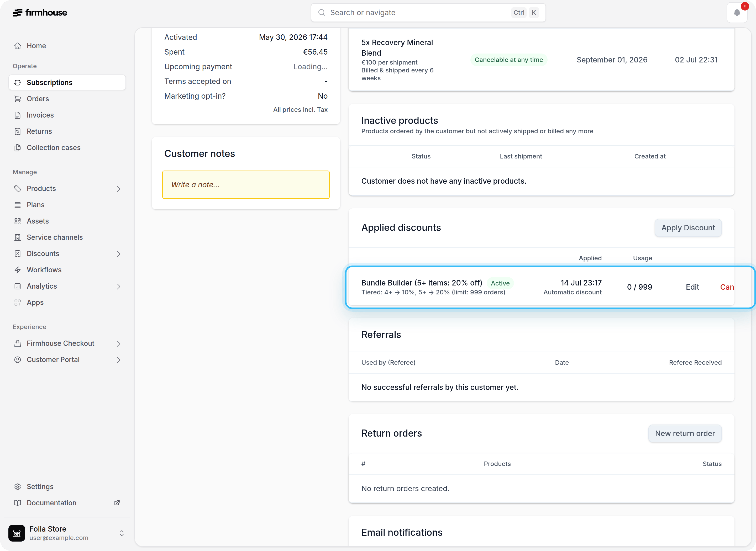This screenshot has height=551, width=756.
Task: Click the Orders cart icon
Action: coord(18,99)
